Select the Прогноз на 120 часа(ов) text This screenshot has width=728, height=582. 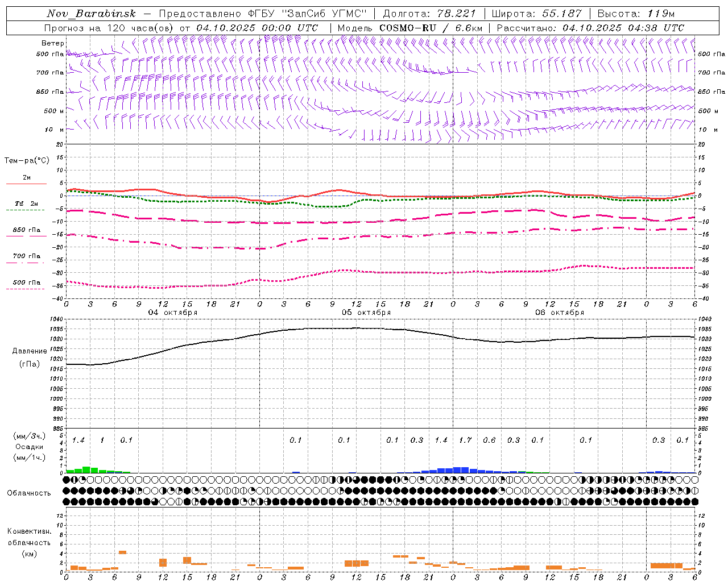(x=109, y=28)
